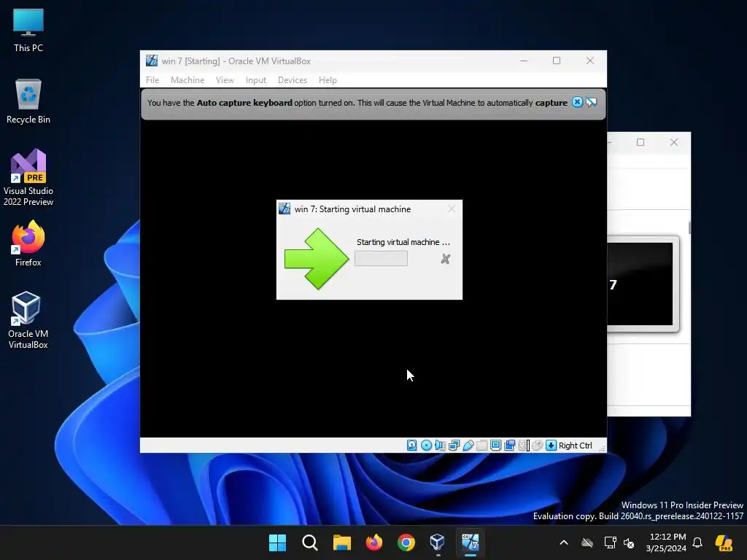Minimize the win 7 VirtualBox window
The image size is (747, 560).
click(x=524, y=61)
